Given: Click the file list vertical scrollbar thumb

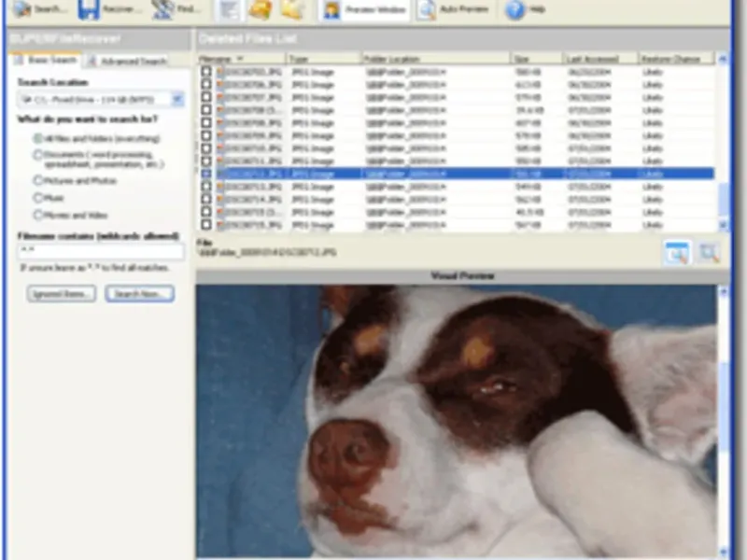Looking at the screenshot, I should (723, 199).
